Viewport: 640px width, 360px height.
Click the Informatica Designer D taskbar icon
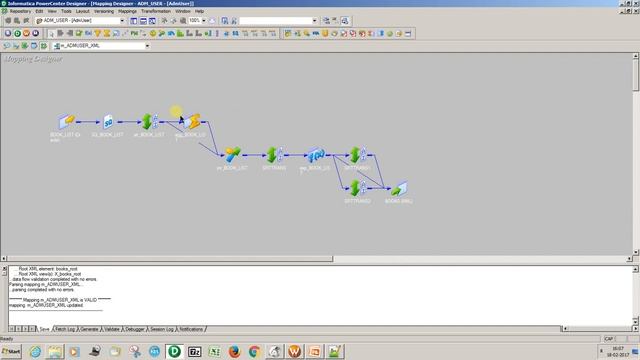click(174, 351)
